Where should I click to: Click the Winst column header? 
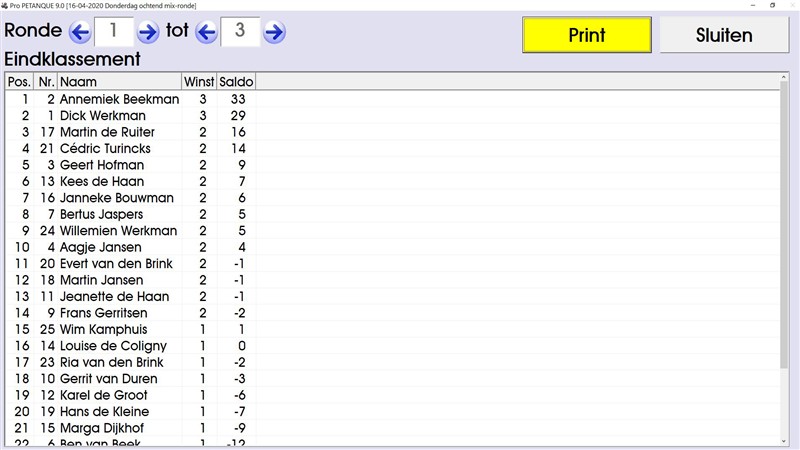point(198,81)
